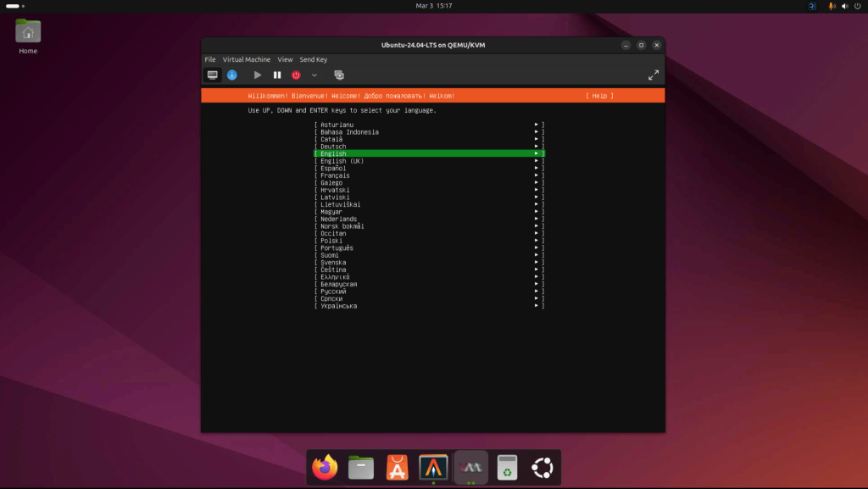Screen dimensions: 868x489
Task: Expand the Deutsch language submenu arrow
Action: tap(535, 146)
